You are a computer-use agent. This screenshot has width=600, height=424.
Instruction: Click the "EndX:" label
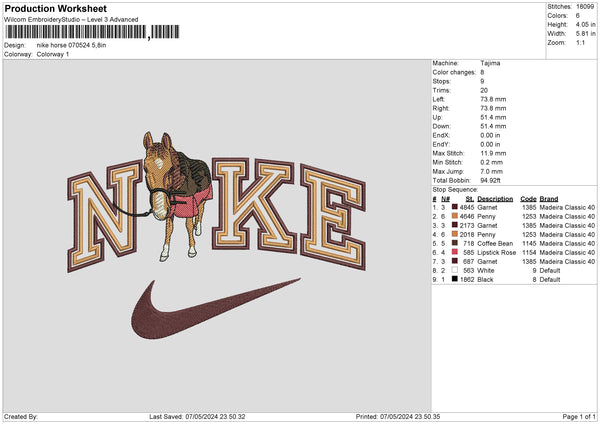click(x=441, y=135)
